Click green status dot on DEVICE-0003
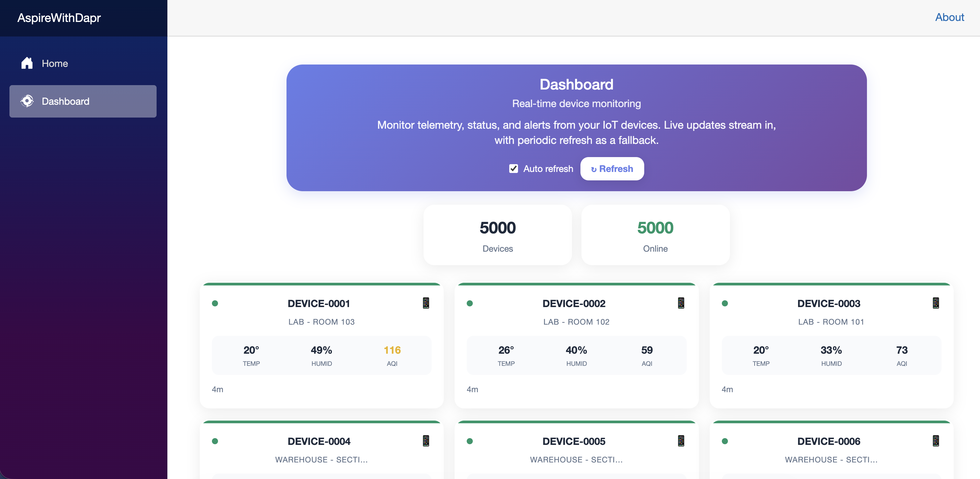 (725, 303)
